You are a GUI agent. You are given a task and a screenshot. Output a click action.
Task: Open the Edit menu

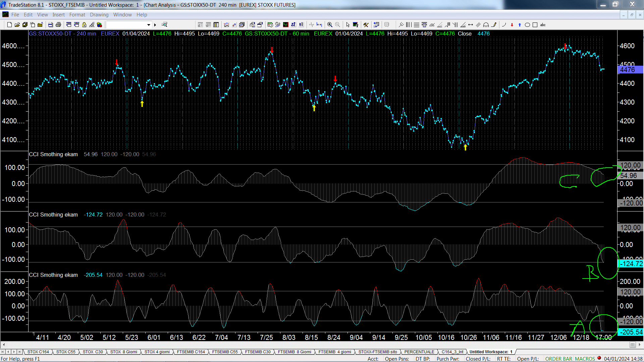click(28, 15)
